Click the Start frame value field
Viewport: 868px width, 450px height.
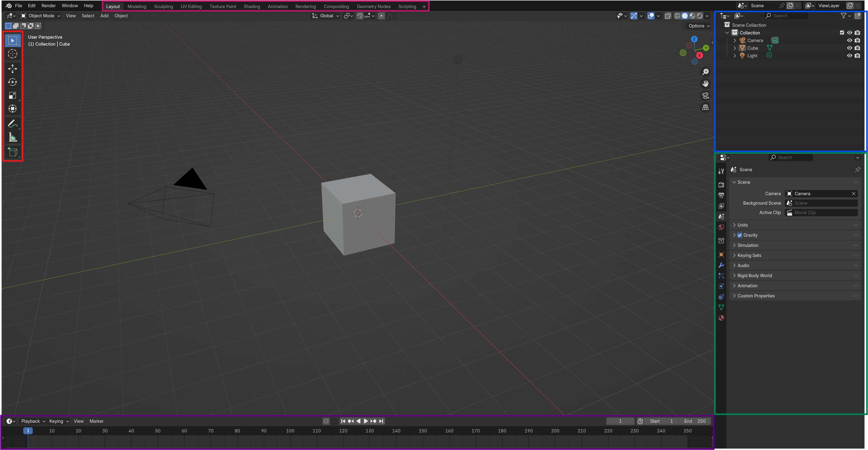tap(661, 421)
